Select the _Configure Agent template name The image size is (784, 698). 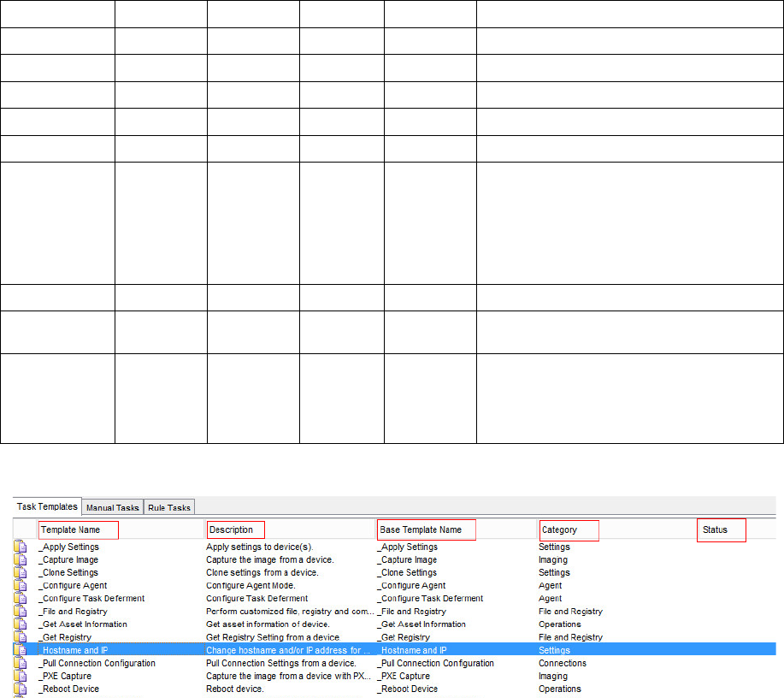(73, 586)
